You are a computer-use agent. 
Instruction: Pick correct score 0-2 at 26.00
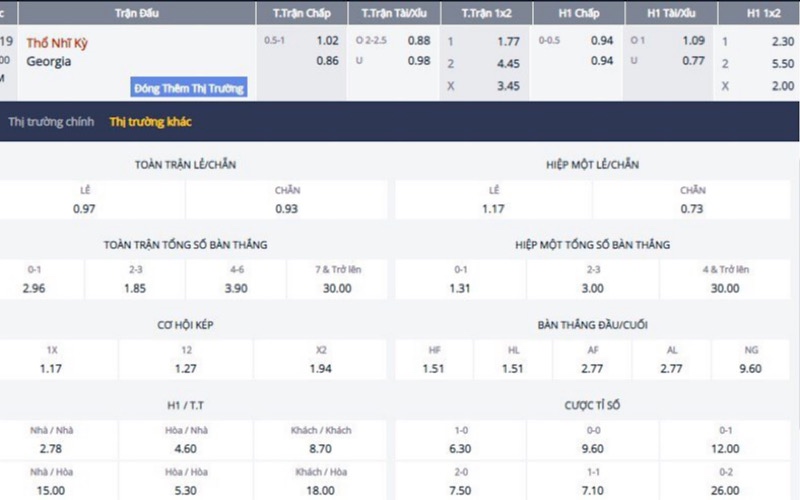click(x=726, y=489)
